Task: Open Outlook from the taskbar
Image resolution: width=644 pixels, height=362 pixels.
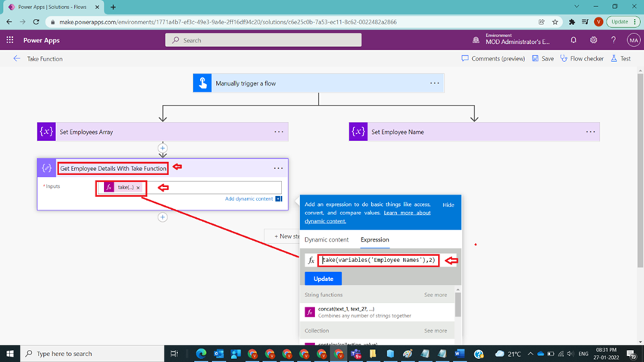Action: click(218, 354)
